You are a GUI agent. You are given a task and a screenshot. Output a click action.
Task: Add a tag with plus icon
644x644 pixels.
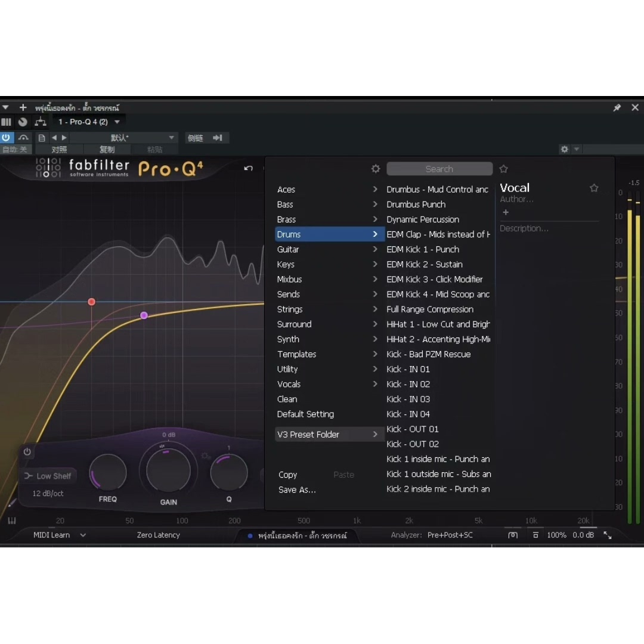(x=506, y=212)
